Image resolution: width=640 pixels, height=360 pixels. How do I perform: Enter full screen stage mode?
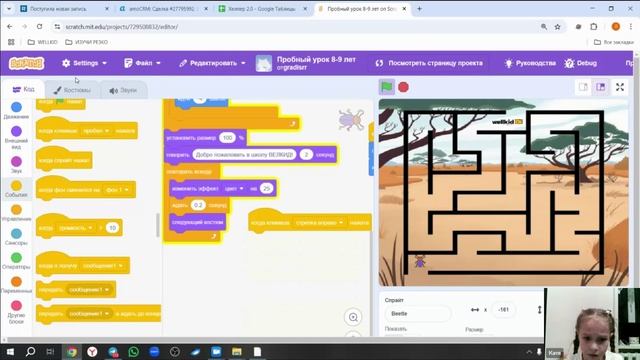620,87
